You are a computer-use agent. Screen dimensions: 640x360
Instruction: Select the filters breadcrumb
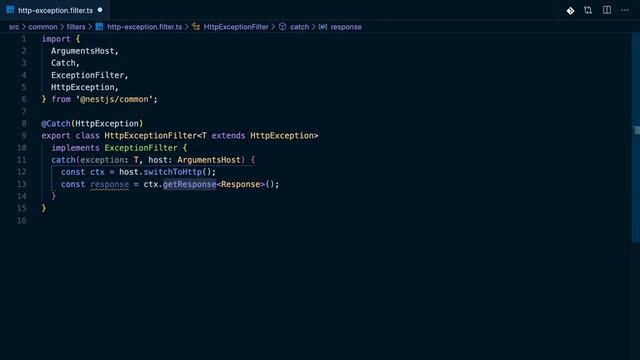[76, 27]
